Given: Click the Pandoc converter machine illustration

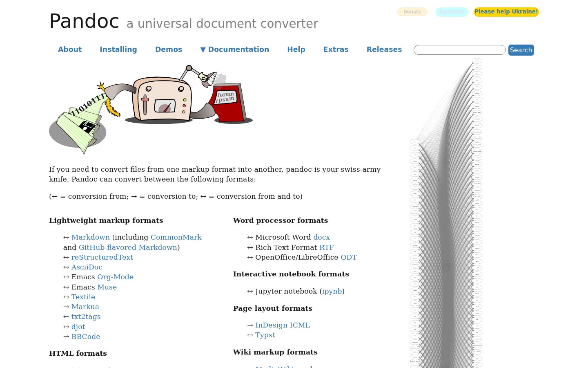Looking at the screenshot, I should coord(151,109).
